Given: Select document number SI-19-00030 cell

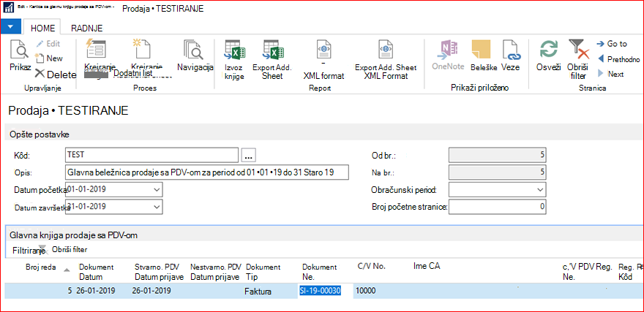Looking at the screenshot, I should 326,292.
